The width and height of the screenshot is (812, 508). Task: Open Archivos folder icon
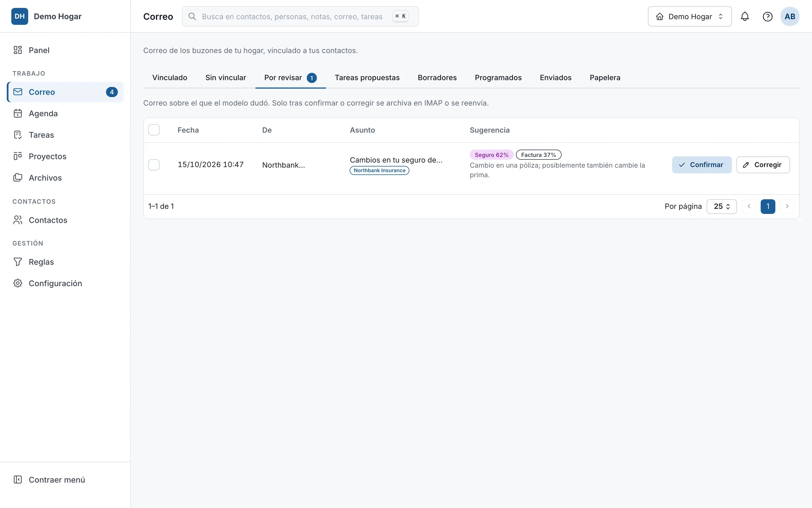click(x=18, y=178)
